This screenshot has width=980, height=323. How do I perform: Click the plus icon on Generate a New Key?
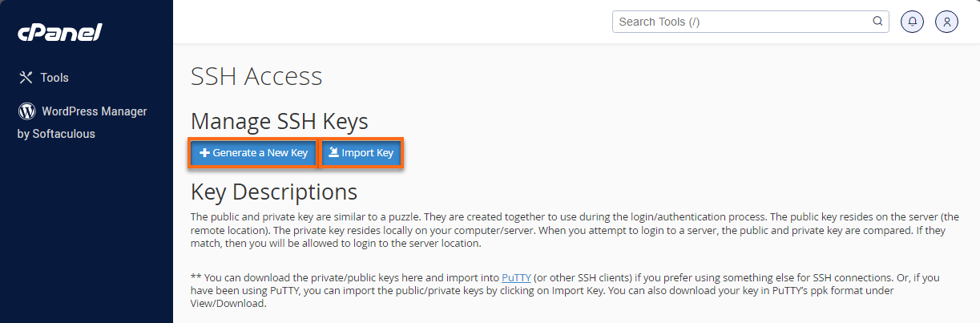[x=204, y=153]
